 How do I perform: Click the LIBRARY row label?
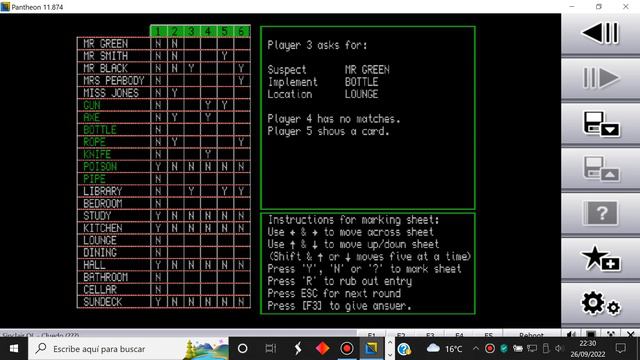click(103, 191)
